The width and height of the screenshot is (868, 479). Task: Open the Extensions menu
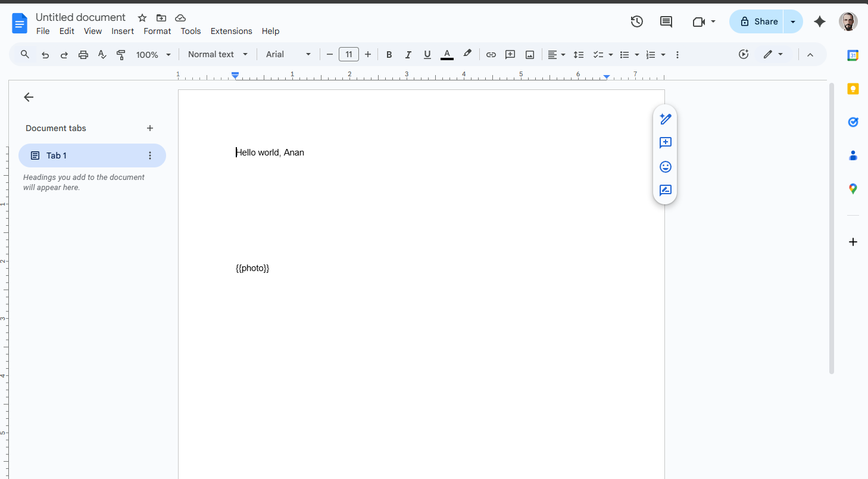[x=231, y=31]
